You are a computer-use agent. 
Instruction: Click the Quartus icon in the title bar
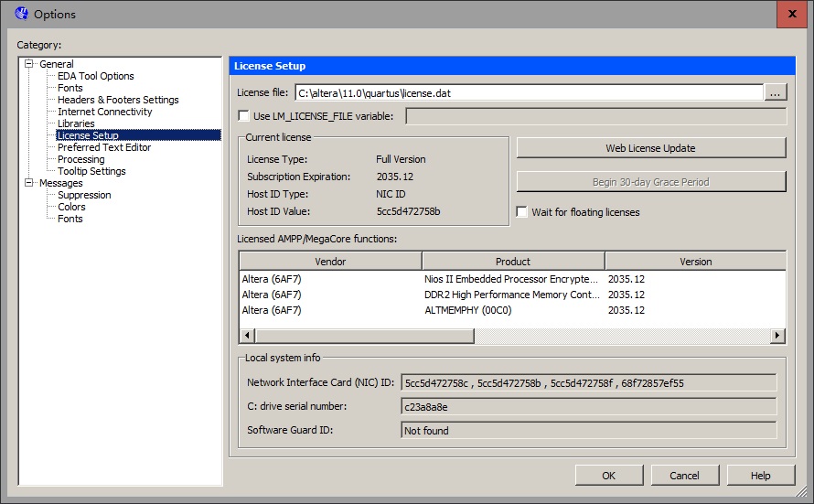click(21, 14)
